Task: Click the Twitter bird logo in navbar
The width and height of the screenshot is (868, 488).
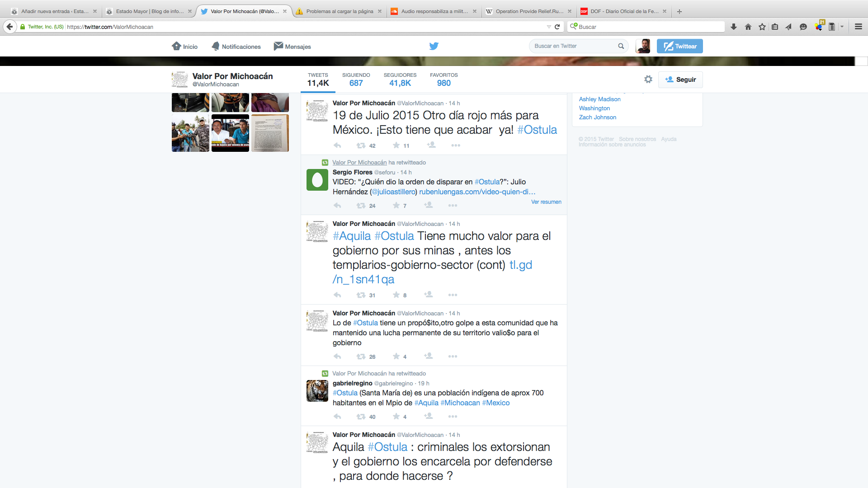Action: pos(434,46)
